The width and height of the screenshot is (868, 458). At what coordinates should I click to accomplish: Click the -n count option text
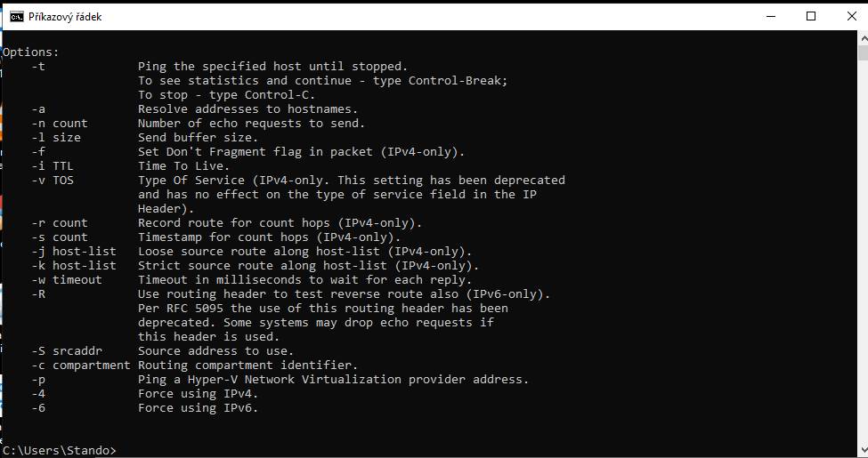coord(60,124)
